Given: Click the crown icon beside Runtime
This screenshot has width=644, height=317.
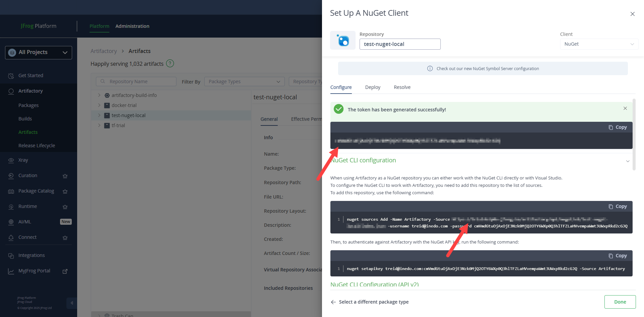Looking at the screenshot, I should pos(65,207).
